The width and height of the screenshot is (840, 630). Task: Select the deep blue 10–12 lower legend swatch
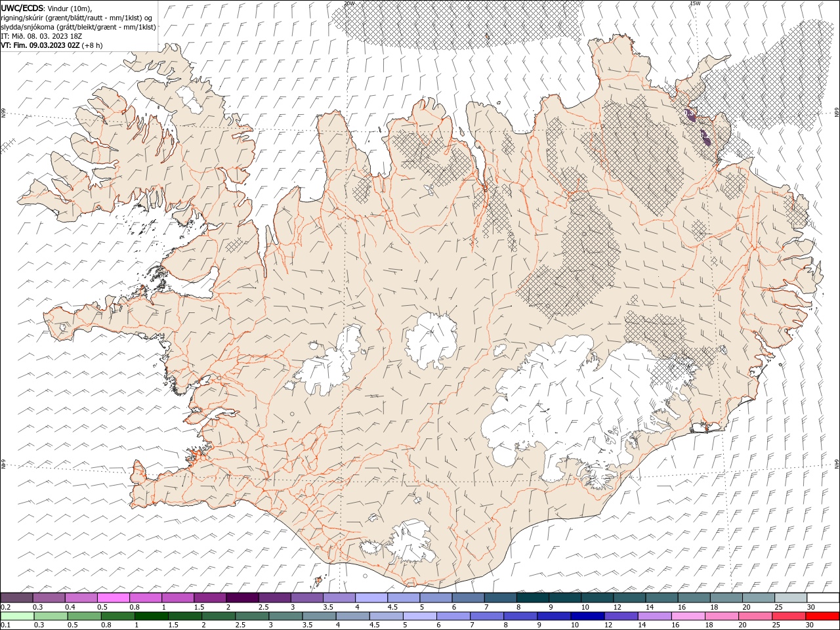pos(587,616)
